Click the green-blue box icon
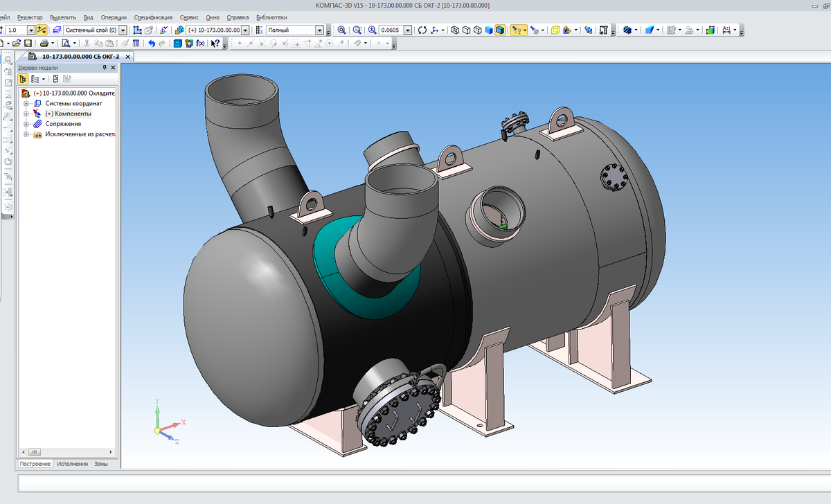Viewport: 831px width, 504px height. pos(710,30)
